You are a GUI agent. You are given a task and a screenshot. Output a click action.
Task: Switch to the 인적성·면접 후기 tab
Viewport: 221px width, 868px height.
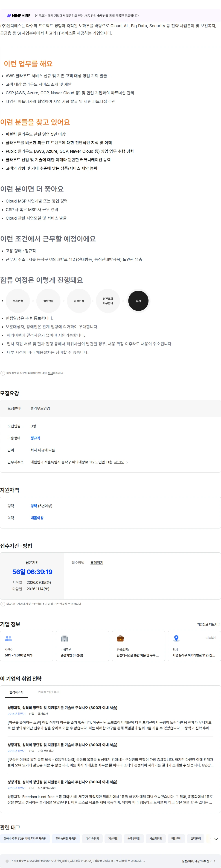(48, 692)
